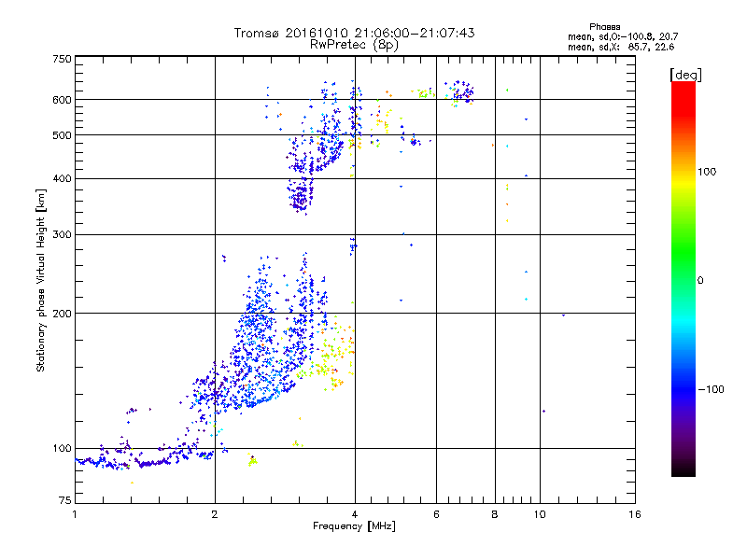
Task: Click the y-axis tick label '500'
Action: click(63, 135)
